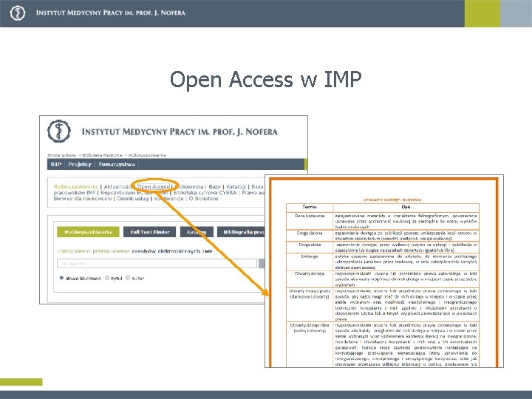The width and height of the screenshot is (532, 399).
Task: Open the Bazy link
Action: 214,187
